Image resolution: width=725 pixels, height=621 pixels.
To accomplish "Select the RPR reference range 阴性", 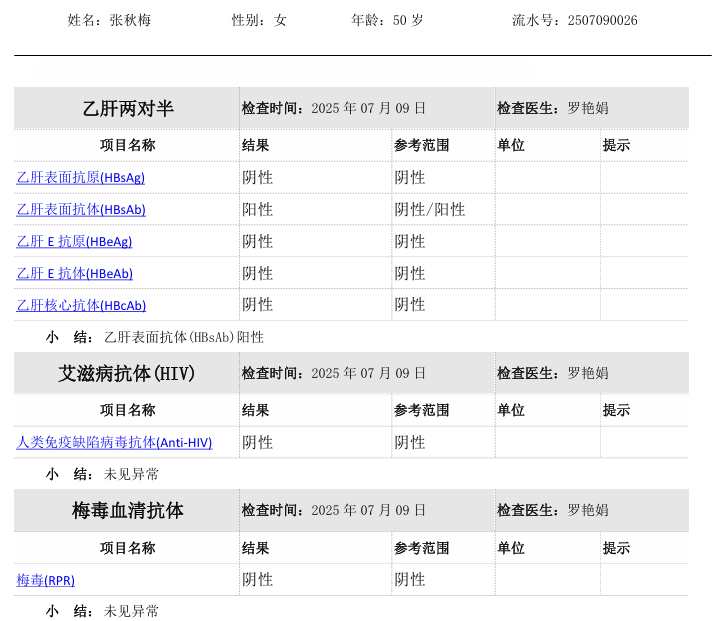I will point(409,580).
